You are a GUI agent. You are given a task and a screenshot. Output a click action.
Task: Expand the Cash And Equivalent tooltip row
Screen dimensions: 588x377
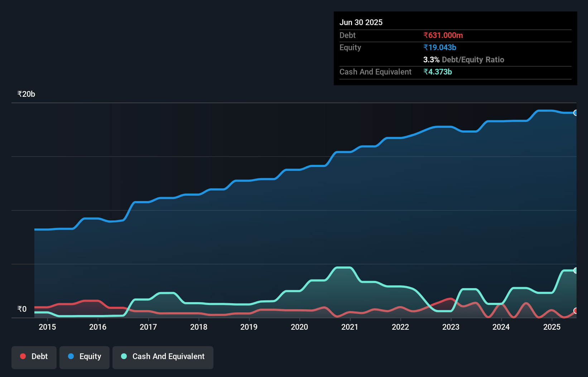pos(375,72)
